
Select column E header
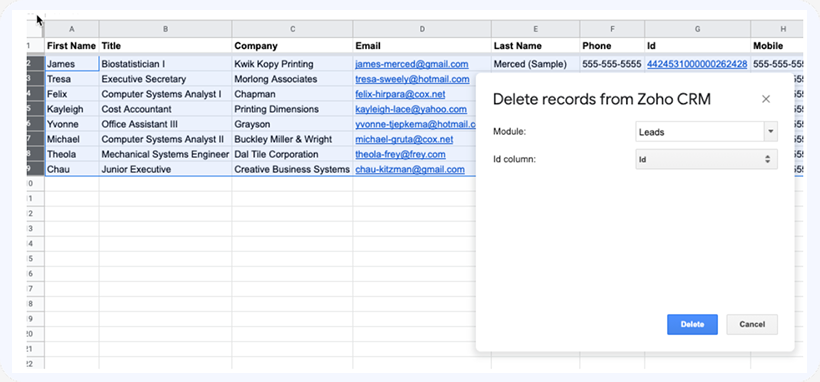pyautogui.click(x=536, y=29)
